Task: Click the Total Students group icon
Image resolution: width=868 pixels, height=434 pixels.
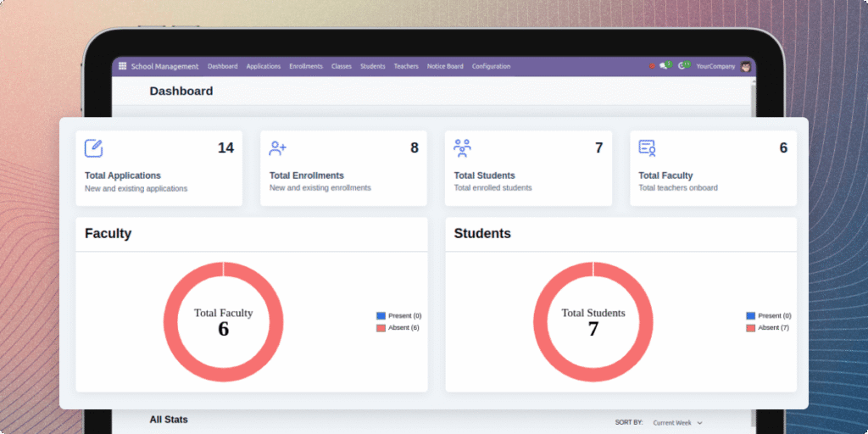Action: point(463,148)
